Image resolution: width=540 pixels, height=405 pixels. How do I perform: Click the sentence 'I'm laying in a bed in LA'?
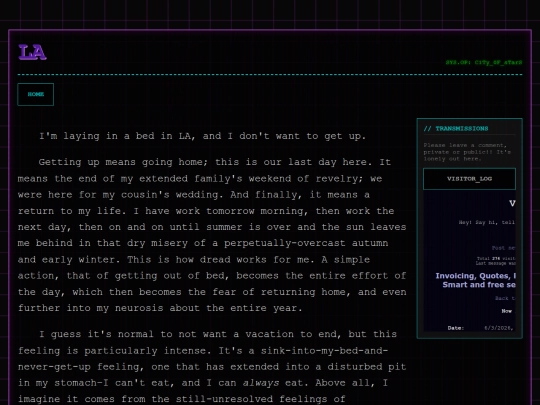tap(202, 136)
